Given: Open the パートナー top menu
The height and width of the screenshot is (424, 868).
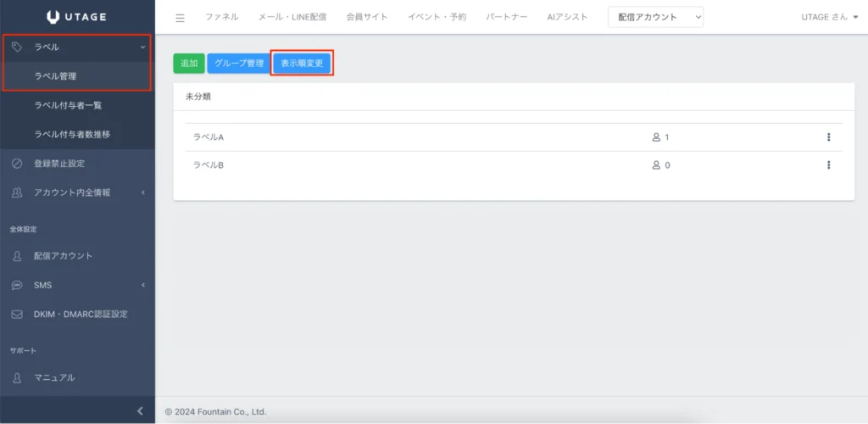Looking at the screenshot, I should tap(507, 17).
